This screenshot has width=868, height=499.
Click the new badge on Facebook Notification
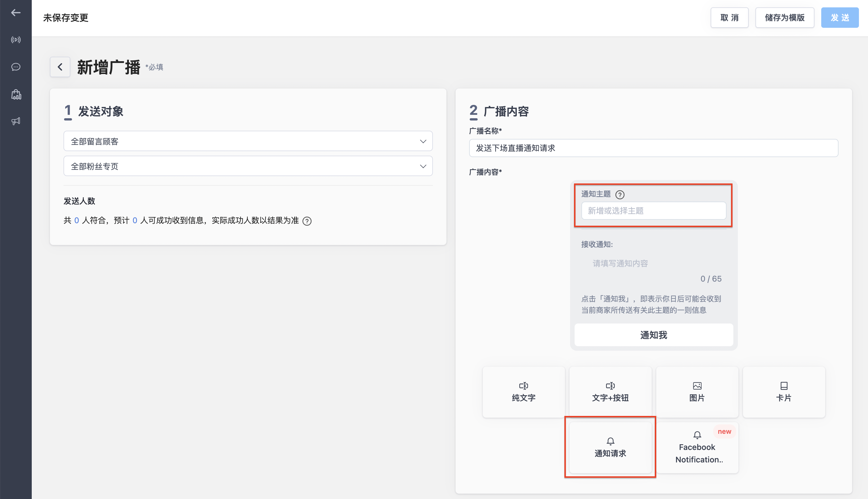pos(724,432)
